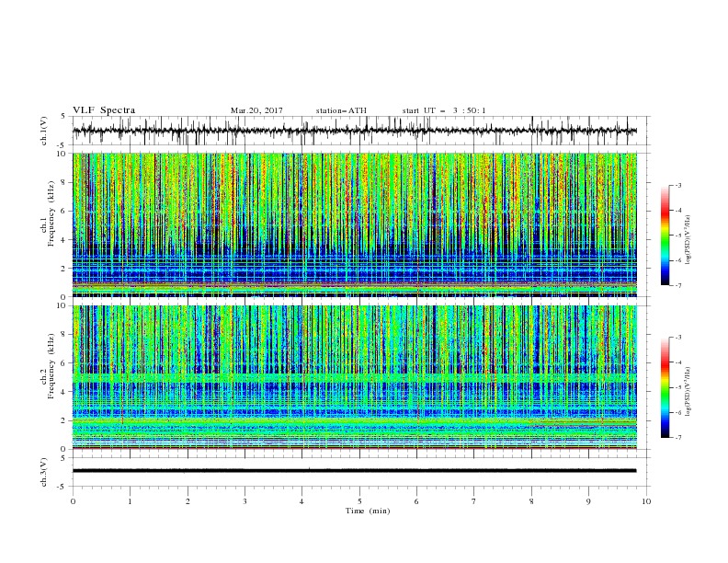This screenshot has height=563, width=728.
Task: Click the "-7" tick on ch.2 colorbar
Action: (x=678, y=438)
